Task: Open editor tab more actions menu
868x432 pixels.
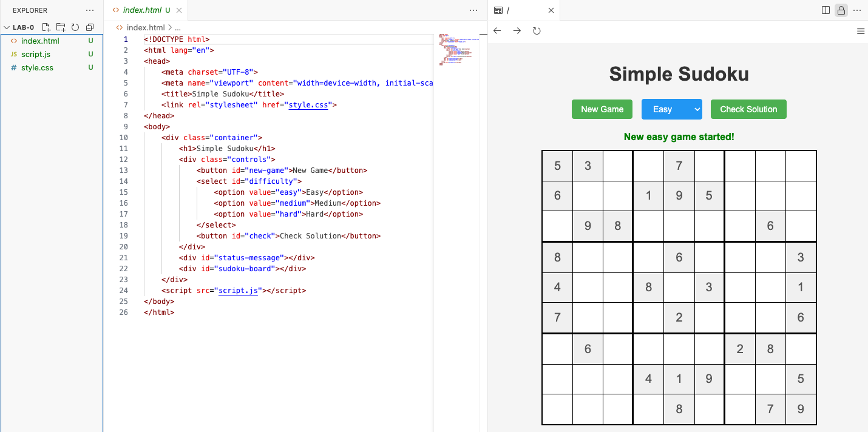Action: pos(473,10)
